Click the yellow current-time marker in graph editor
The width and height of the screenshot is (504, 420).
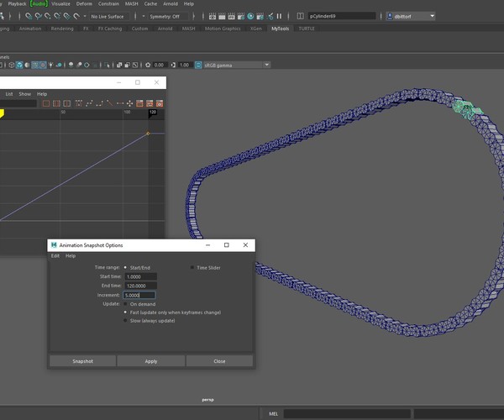(x=3, y=113)
